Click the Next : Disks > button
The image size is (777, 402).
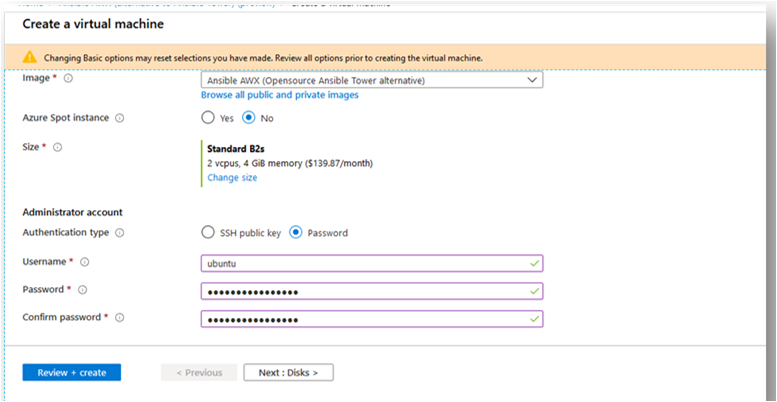click(288, 373)
